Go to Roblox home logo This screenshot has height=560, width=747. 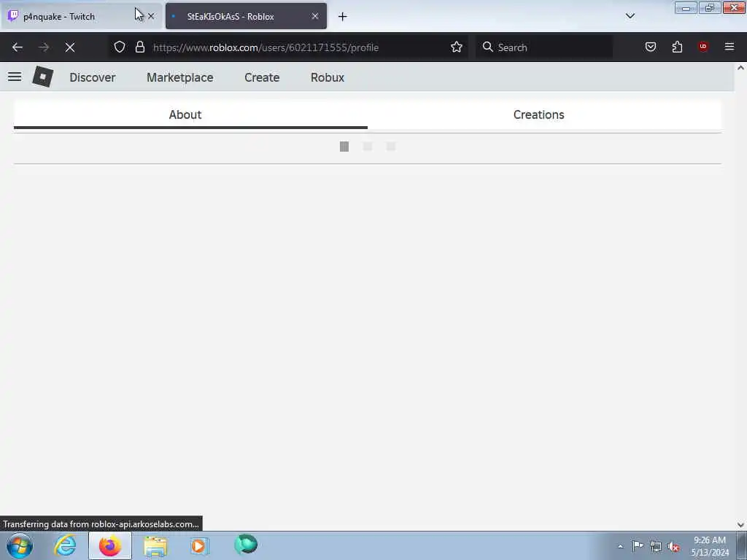point(43,77)
